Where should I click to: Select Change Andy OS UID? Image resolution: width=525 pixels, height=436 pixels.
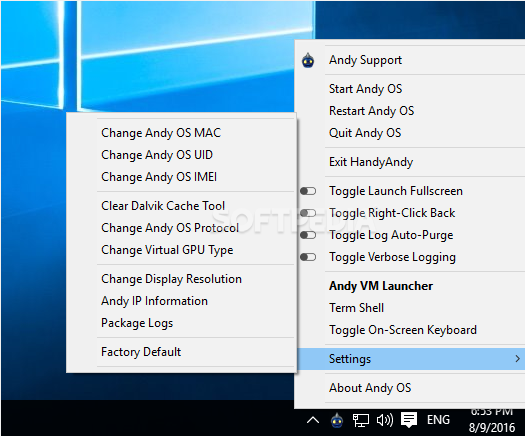157,155
